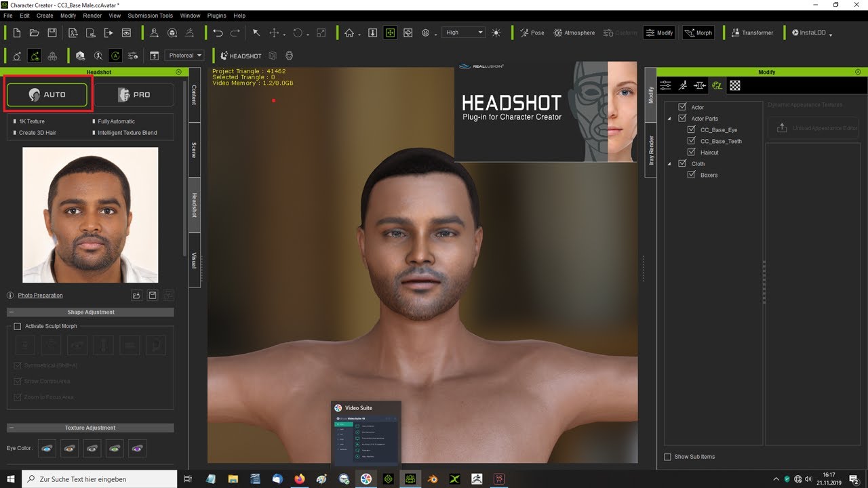Screen dimensions: 868x488
Task: Switch to the Iray Render side tab
Action: pyautogui.click(x=651, y=150)
